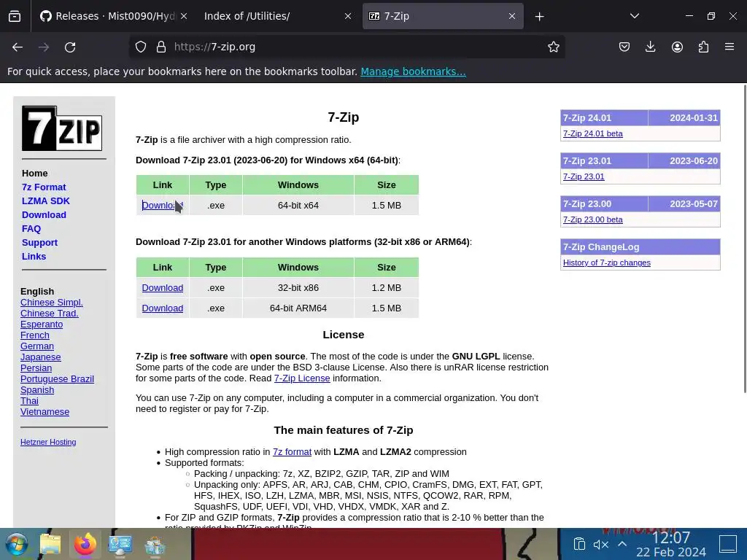
Task: Open the Links sidebar menu item
Action: click(x=34, y=256)
